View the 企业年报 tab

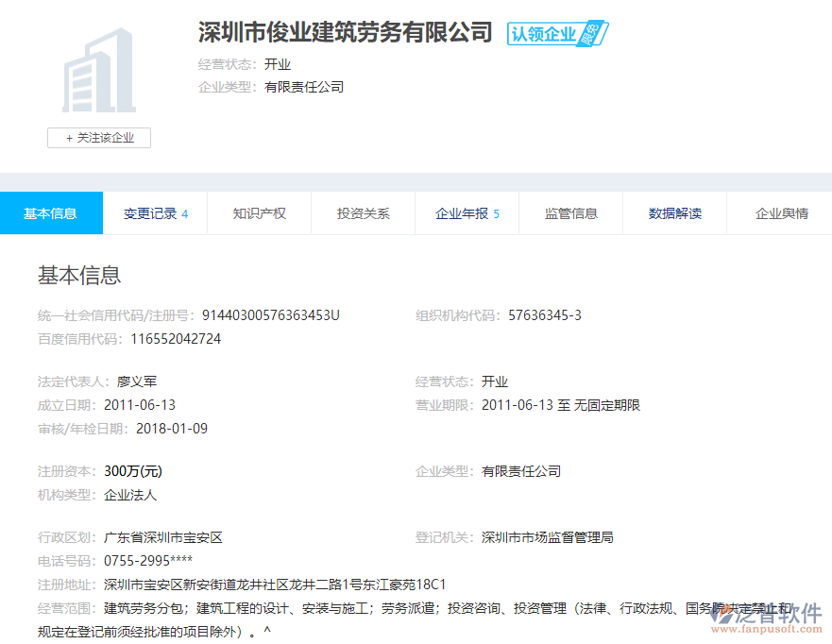point(467,213)
